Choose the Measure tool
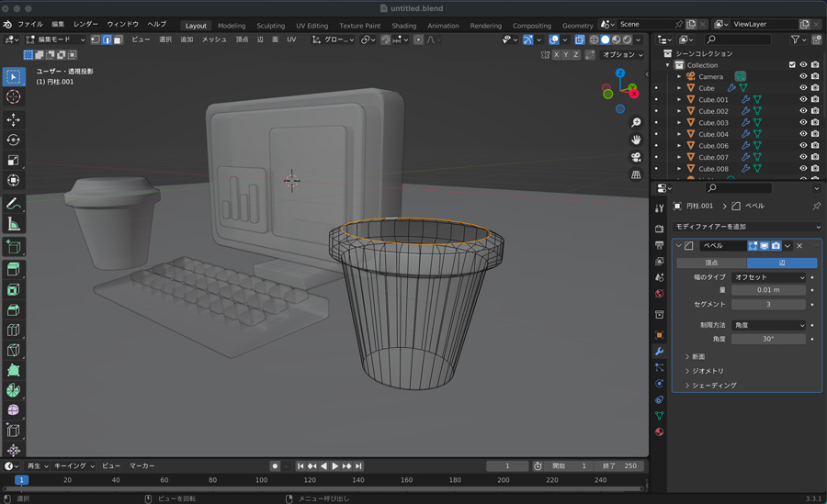 [13, 224]
